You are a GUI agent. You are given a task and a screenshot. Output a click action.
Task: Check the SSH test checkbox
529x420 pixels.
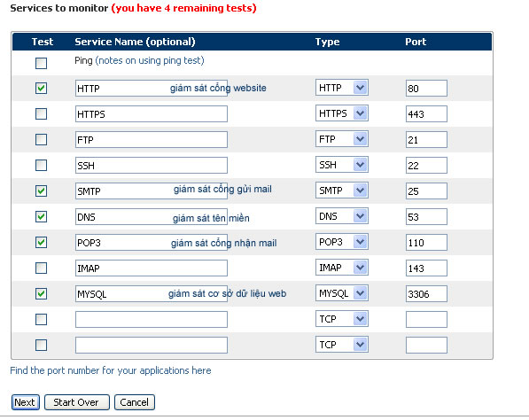pyautogui.click(x=41, y=166)
